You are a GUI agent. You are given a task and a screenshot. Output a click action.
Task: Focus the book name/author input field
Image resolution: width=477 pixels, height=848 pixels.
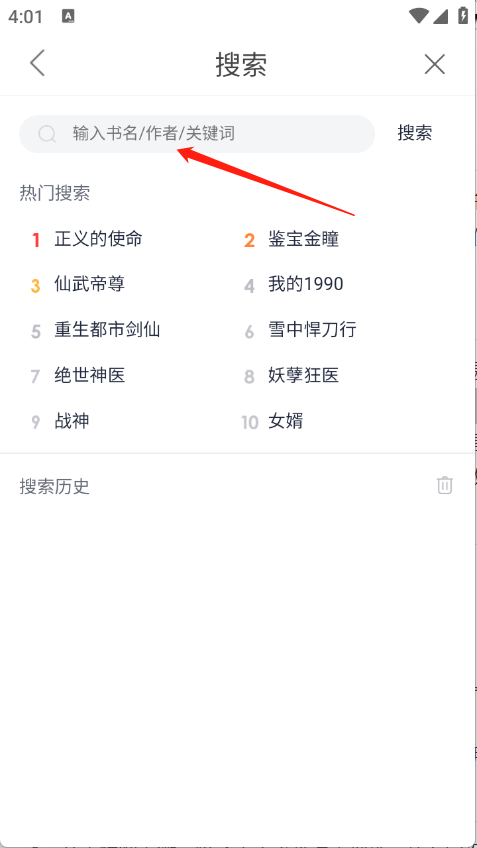point(197,134)
